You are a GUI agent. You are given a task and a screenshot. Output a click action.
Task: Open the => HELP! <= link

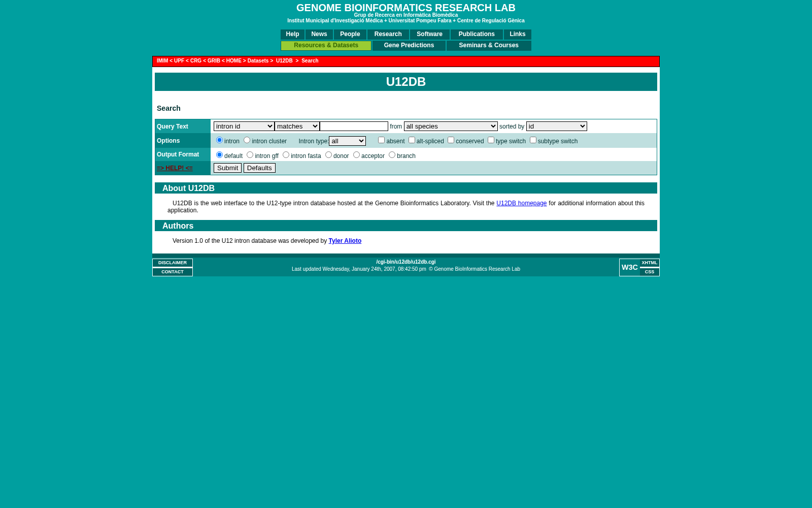coord(175,168)
